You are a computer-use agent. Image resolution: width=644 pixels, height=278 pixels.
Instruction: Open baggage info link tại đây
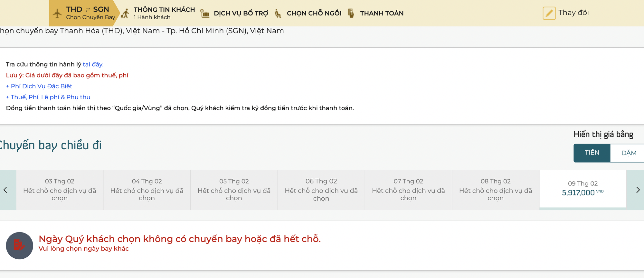point(93,65)
